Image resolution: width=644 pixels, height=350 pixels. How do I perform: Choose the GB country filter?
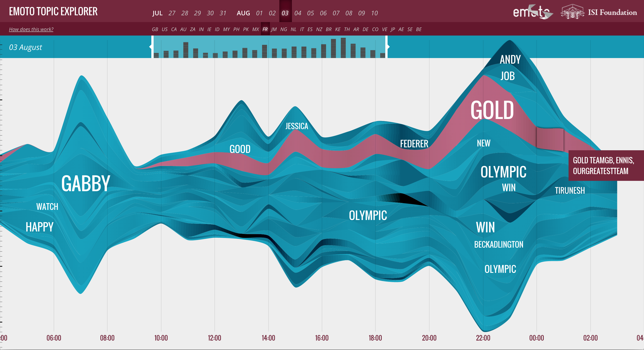point(155,29)
